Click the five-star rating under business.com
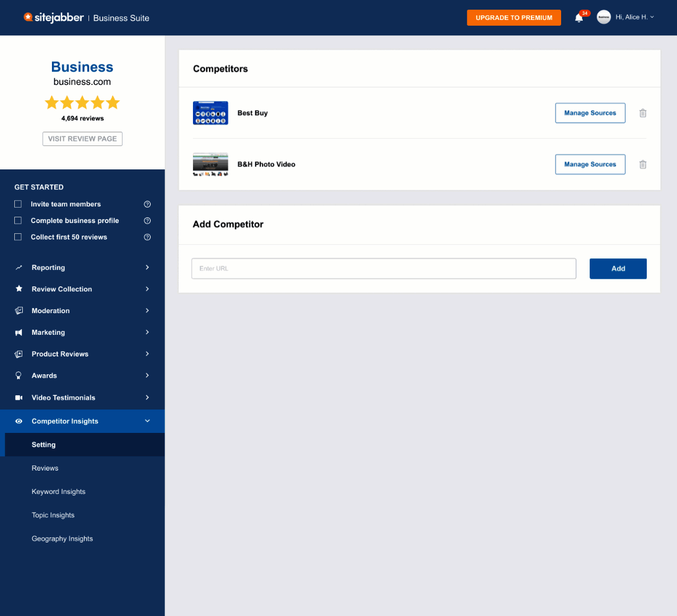 click(82, 103)
